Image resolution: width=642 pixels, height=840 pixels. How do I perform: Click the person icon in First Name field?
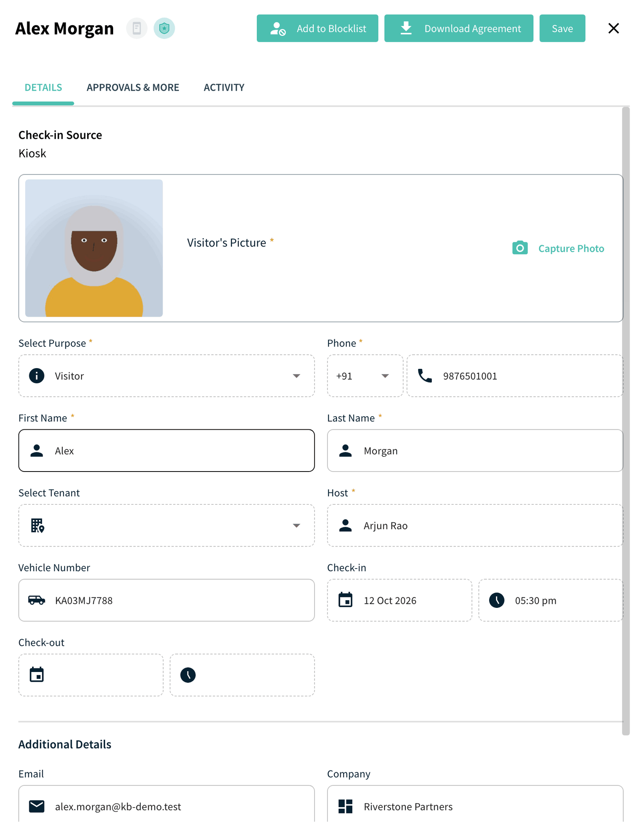(37, 450)
